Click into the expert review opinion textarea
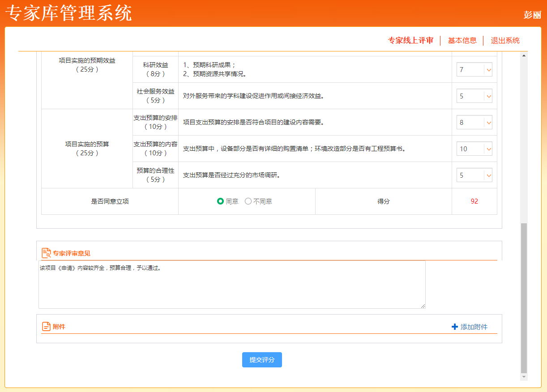This screenshot has width=547, height=392. 232,285
